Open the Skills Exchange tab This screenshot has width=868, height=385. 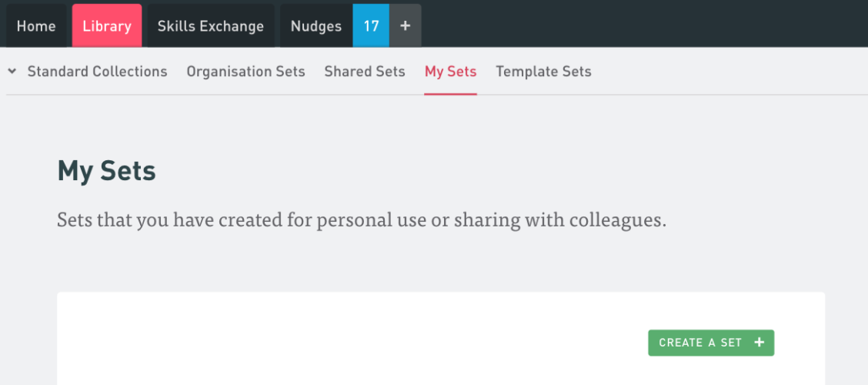click(x=210, y=26)
